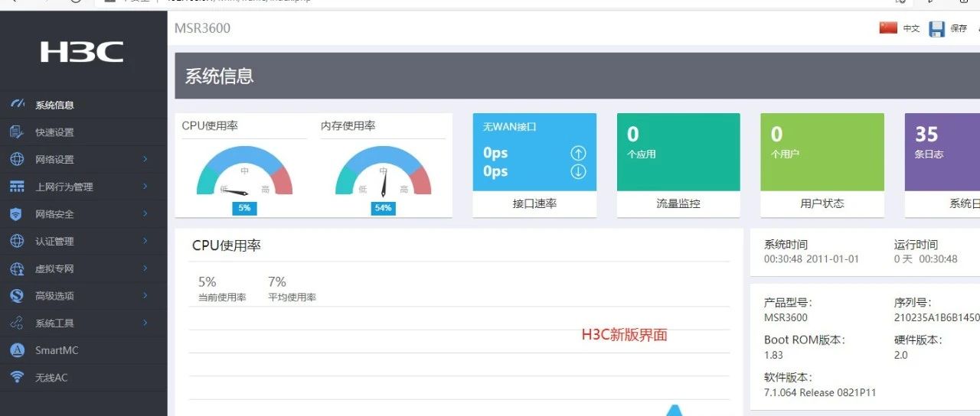Viewport: 980px width, 416px height.
Task: Select the SmartMC menu item
Action: [83, 350]
